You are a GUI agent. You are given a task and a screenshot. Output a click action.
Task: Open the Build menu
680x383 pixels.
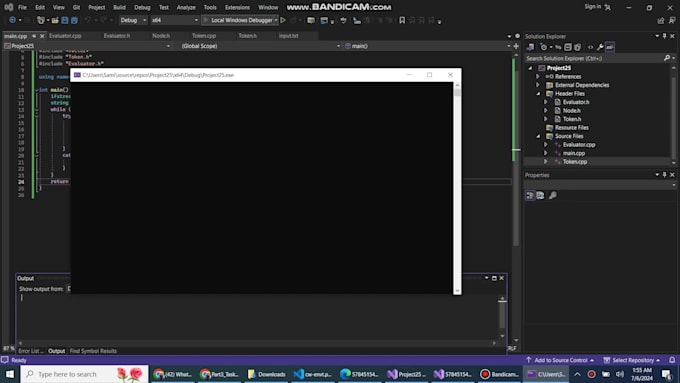click(x=119, y=7)
